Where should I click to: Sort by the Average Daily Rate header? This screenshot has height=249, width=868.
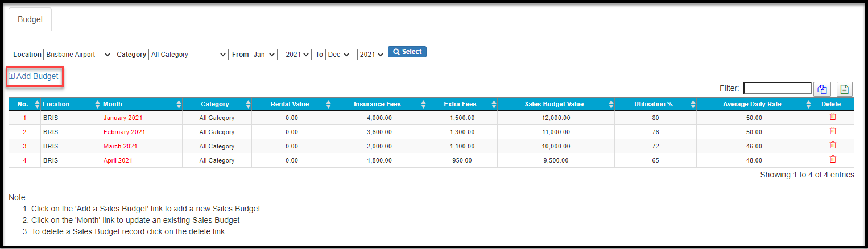(x=754, y=104)
